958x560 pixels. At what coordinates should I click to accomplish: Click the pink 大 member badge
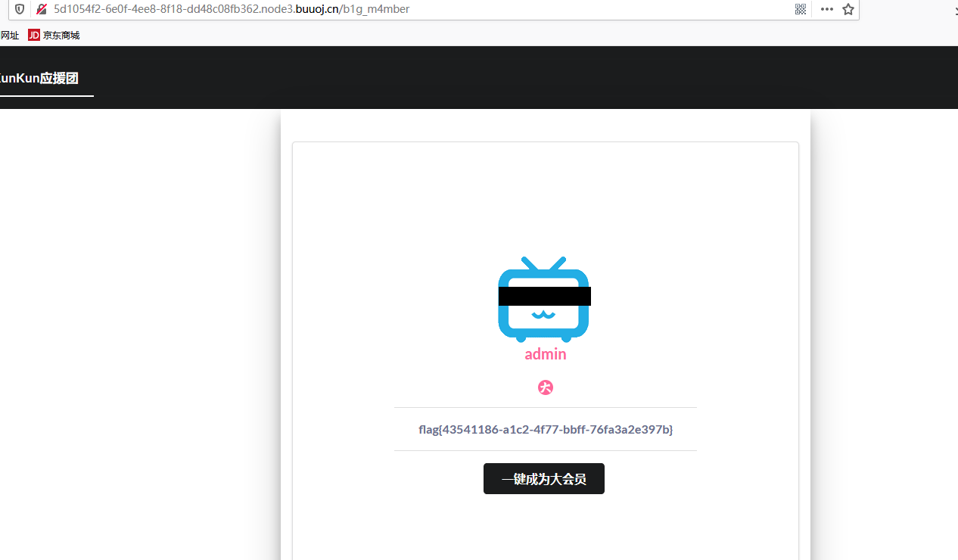point(546,387)
